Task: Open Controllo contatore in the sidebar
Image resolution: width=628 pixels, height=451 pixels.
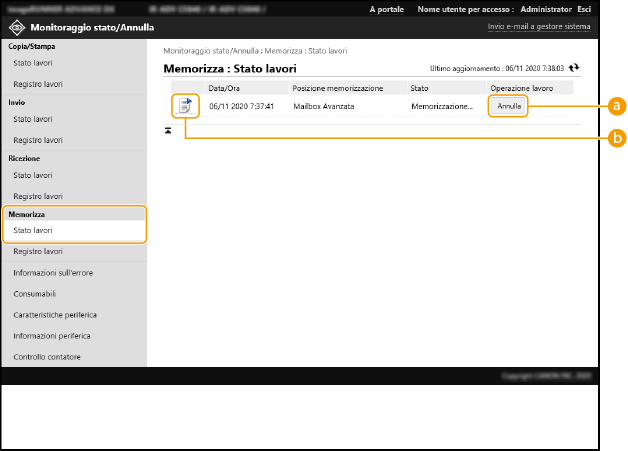Action: 47,357
